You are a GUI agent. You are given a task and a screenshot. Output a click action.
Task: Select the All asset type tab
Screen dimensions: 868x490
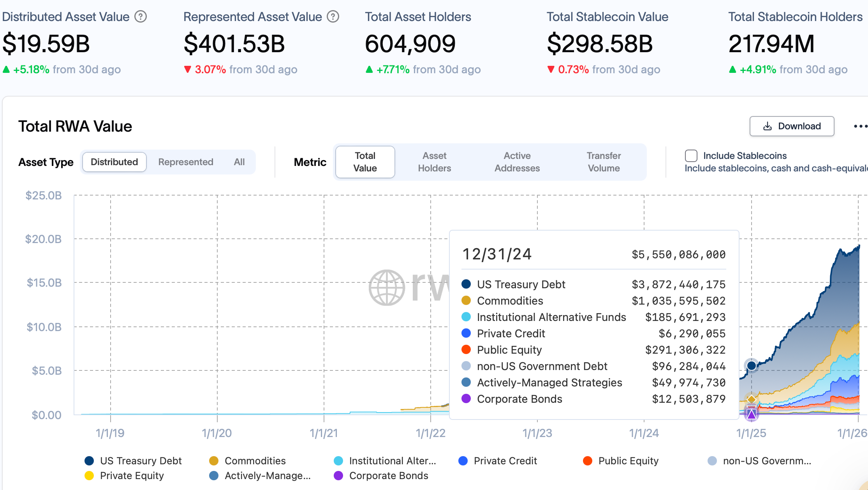pyautogui.click(x=239, y=162)
